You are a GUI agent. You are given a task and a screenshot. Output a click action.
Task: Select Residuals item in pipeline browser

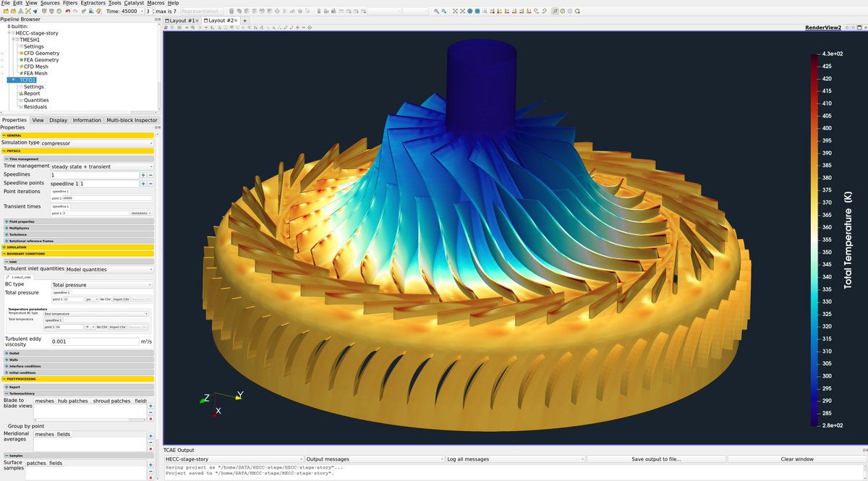(x=35, y=107)
